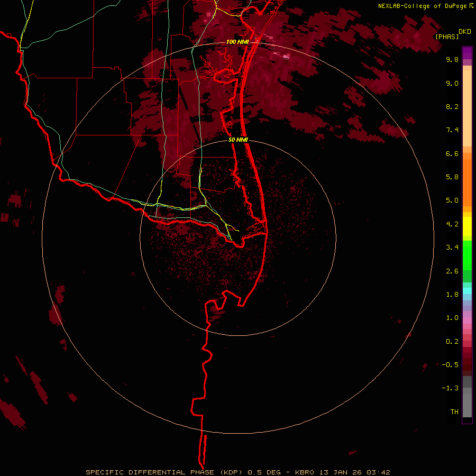Click the 2.6 value on the color scale

pos(452,271)
